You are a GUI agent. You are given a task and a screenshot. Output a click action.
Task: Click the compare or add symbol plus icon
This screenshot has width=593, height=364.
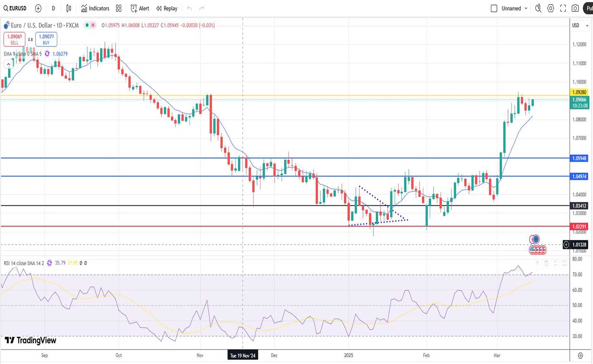point(38,8)
